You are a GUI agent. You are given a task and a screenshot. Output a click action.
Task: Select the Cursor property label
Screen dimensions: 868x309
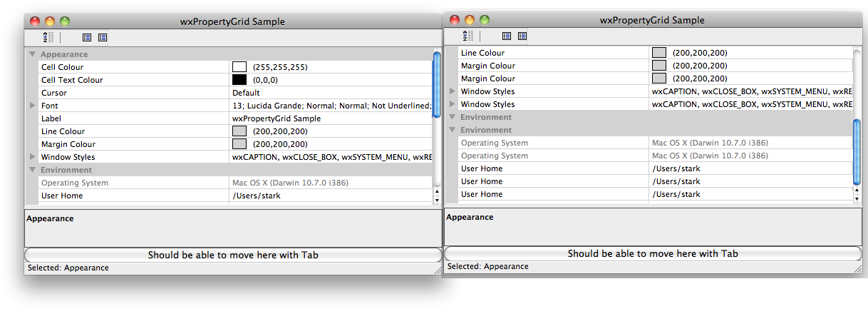(x=55, y=93)
